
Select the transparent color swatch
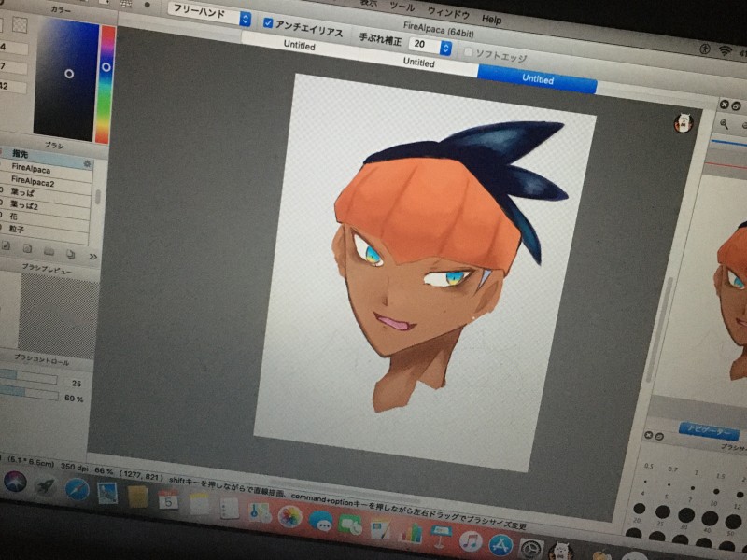[19, 25]
